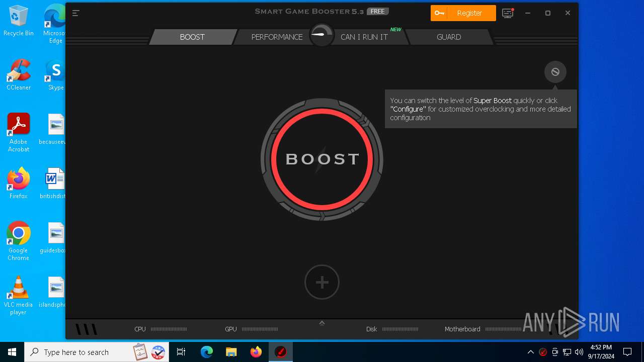
Task: Open Firefox from the taskbar
Action: point(256,352)
